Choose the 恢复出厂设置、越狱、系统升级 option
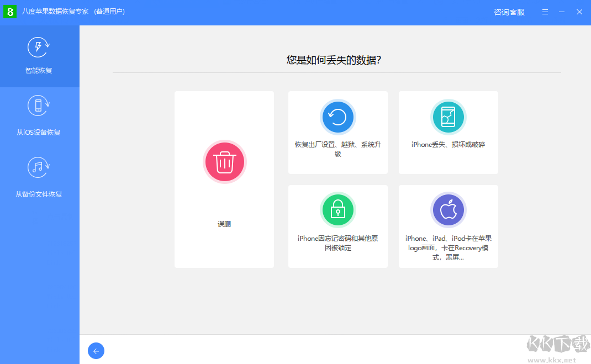Viewport: 591px width, 364px height. pyautogui.click(x=337, y=133)
